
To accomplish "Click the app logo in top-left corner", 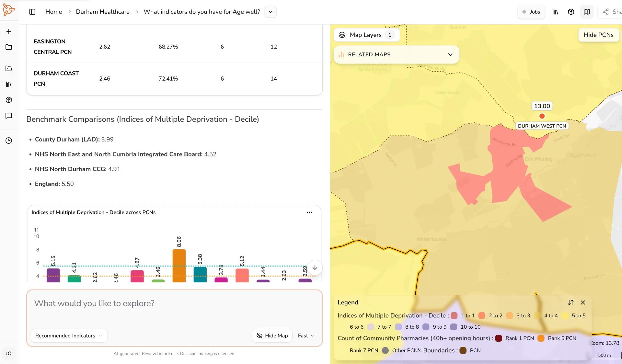I will coord(9,10).
